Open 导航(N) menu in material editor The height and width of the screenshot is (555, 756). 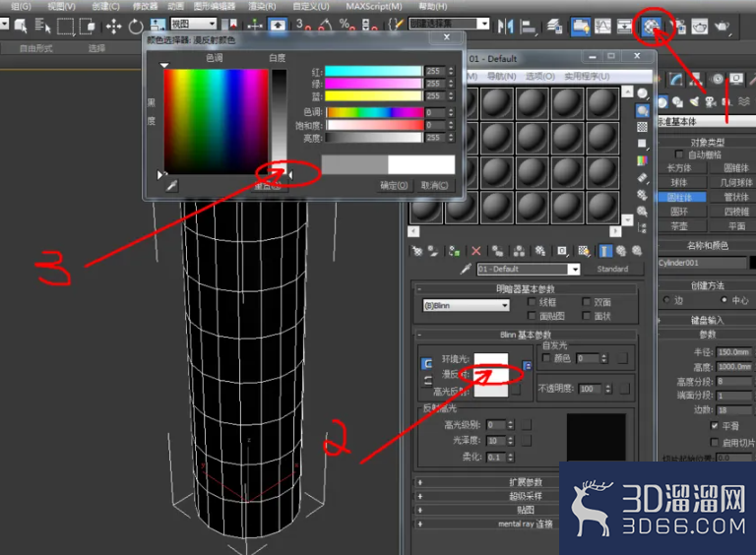point(501,76)
